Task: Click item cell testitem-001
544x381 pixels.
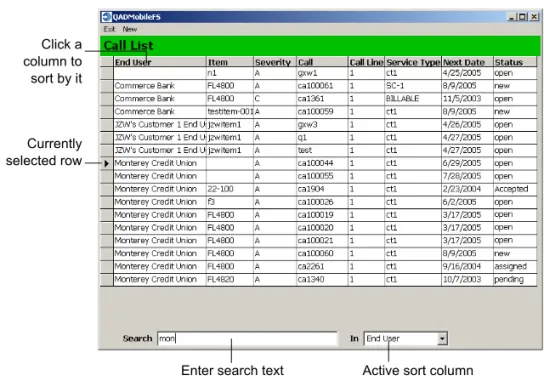Action: pyautogui.click(x=230, y=112)
